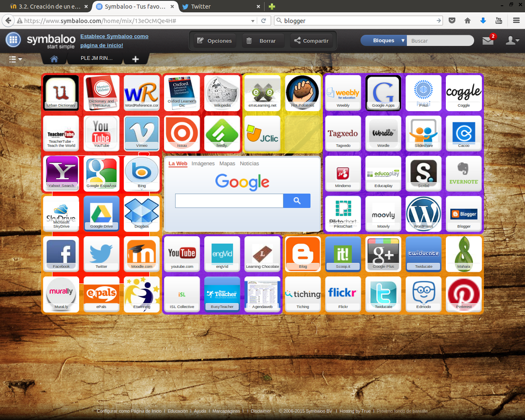Open the Urban Dictionary tile
The height and width of the screenshot is (420, 525).
(61, 93)
